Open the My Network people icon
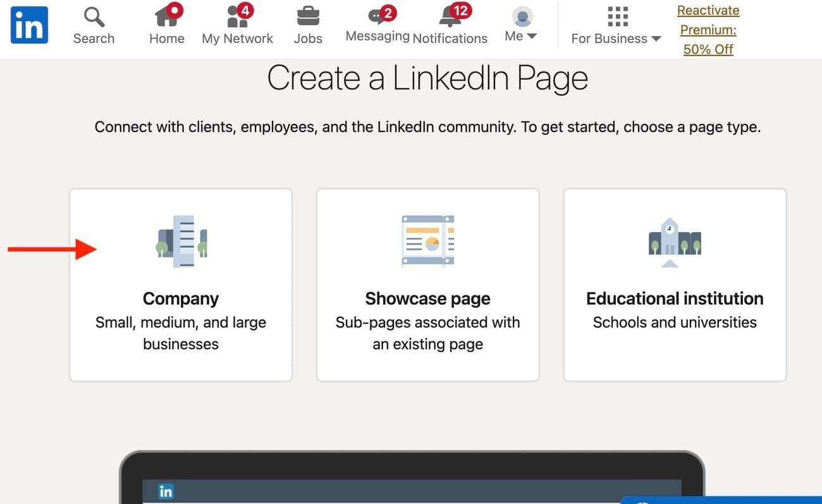 point(237,16)
